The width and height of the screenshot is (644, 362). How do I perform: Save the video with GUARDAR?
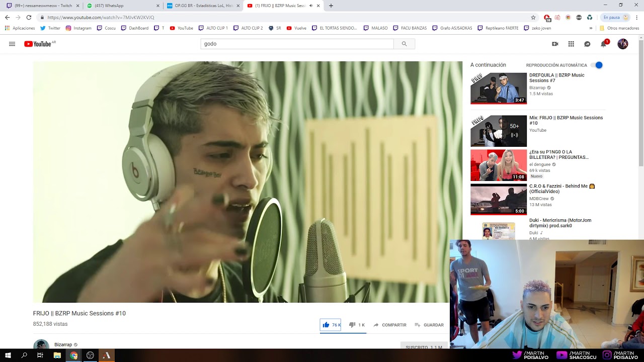429,325
